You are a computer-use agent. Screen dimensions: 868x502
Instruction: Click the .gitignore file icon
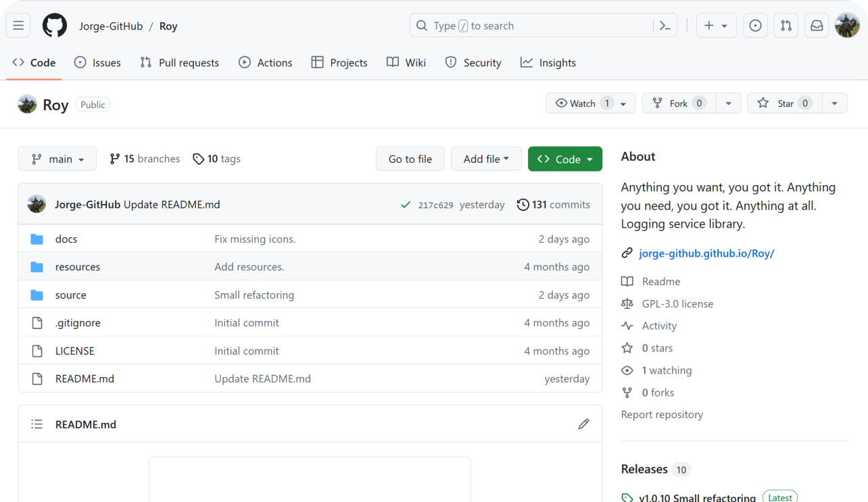pos(37,323)
